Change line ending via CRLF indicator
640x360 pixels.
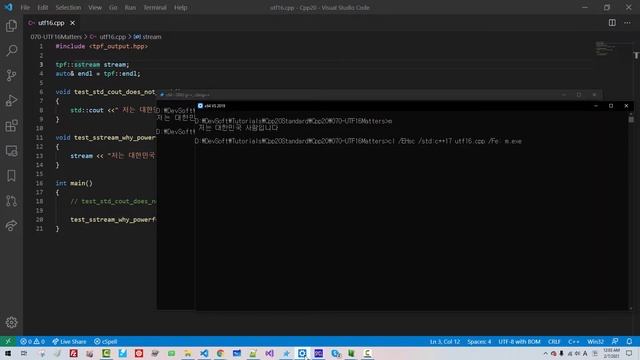pyautogui.click(x=554, y=341)
